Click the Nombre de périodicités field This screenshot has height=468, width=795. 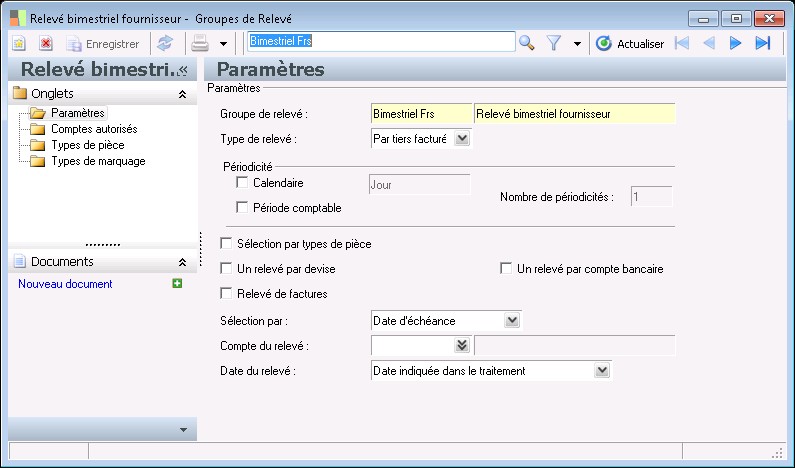coord(652,196)
